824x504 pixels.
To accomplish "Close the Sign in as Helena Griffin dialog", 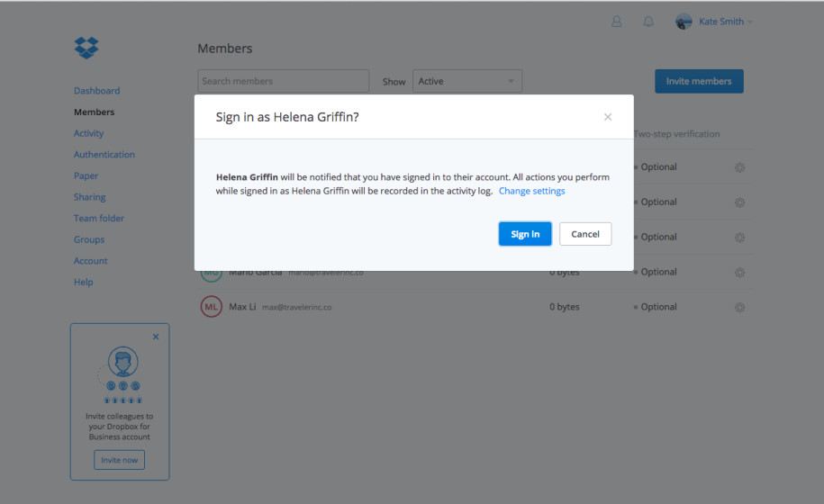I will click(x=608, y=117).
